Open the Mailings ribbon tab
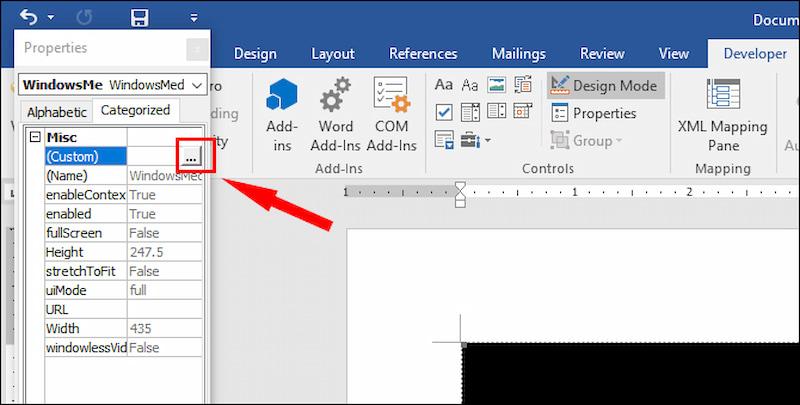Viewport: 800px width, 405px height. [x=519, y=54]
